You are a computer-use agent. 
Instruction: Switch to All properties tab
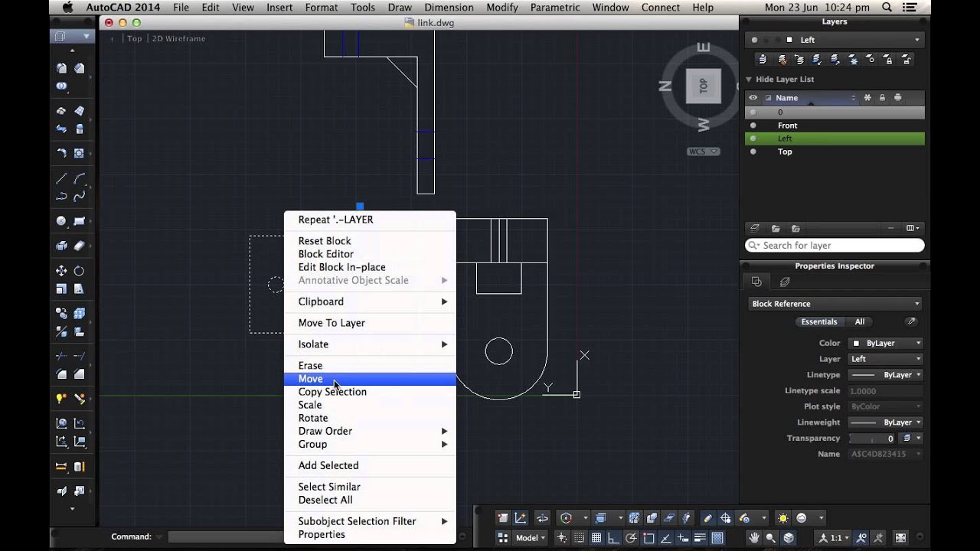[860, 322]
